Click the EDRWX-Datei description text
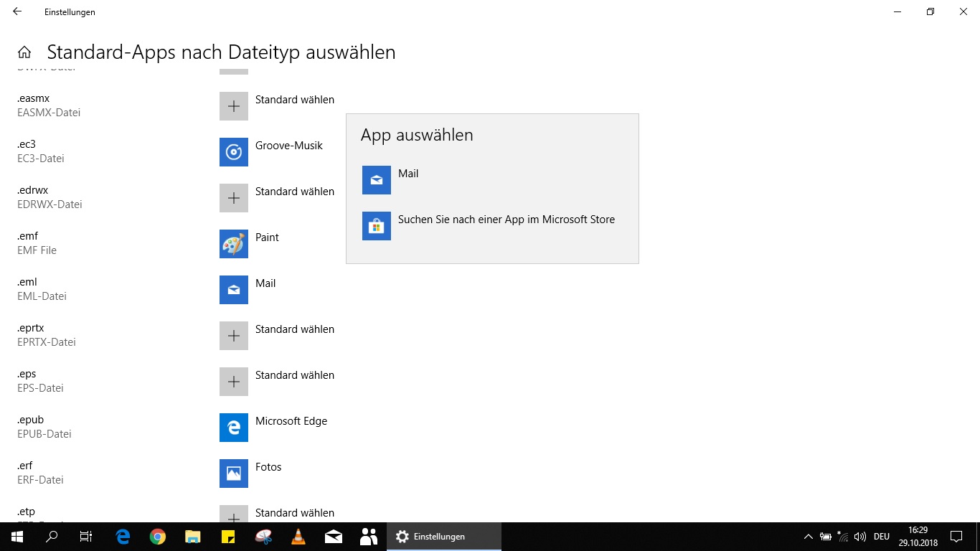This screenshot has height=551, width=980. (x=50, y=204)
